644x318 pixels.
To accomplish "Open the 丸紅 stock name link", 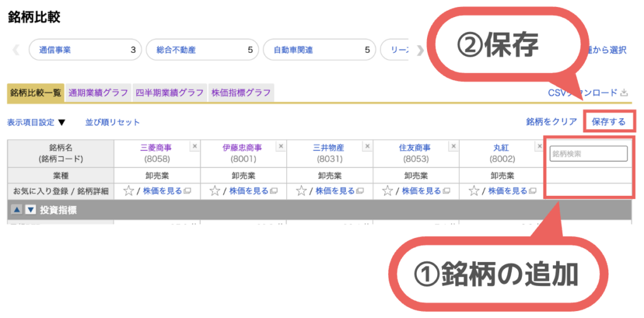I will point(501,148).
